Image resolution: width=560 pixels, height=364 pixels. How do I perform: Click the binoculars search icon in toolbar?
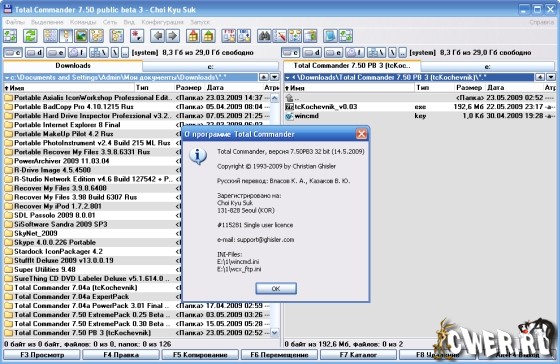264,36
